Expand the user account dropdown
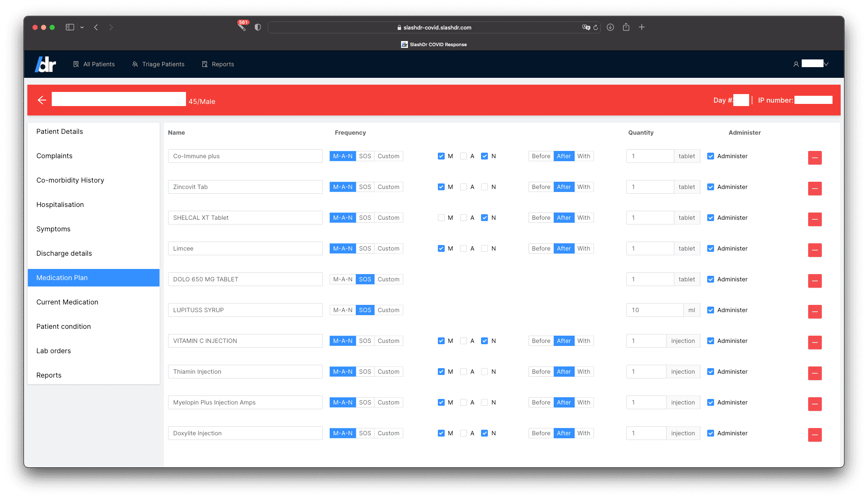This screenshot has height=499, width=868. pos(826,64)
